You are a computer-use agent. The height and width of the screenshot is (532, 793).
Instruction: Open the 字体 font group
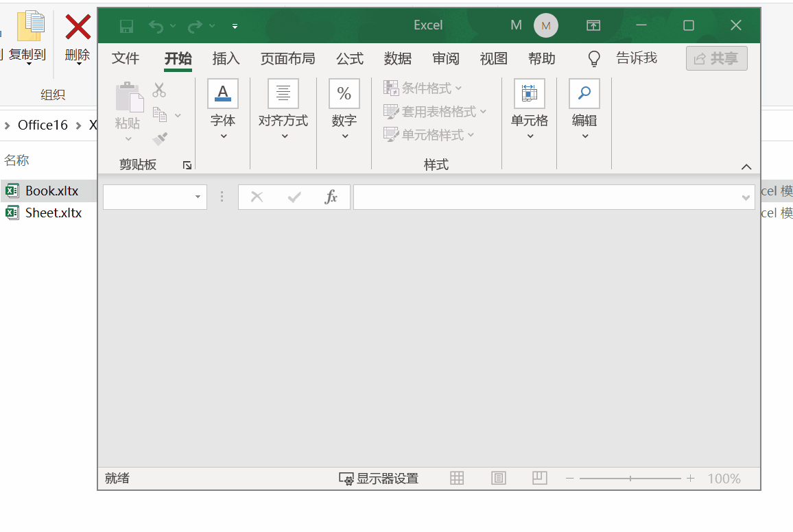[x=223, y=109]
